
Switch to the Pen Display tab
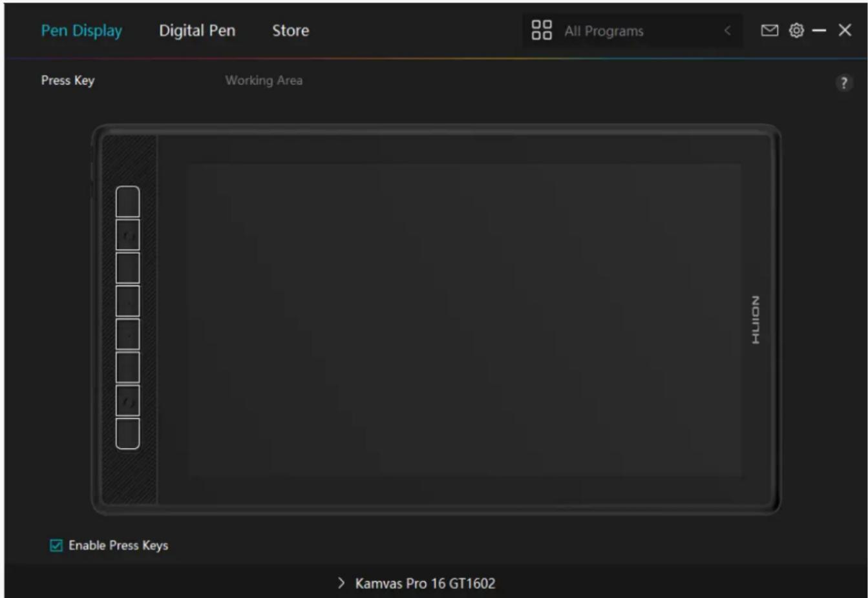point(81,30)
